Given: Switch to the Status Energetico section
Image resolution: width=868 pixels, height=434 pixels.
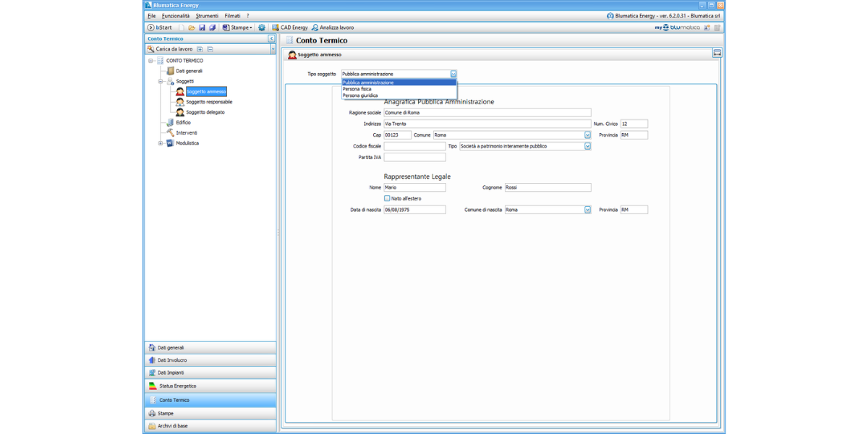Looking at the screenshot, I should (210, 386).
